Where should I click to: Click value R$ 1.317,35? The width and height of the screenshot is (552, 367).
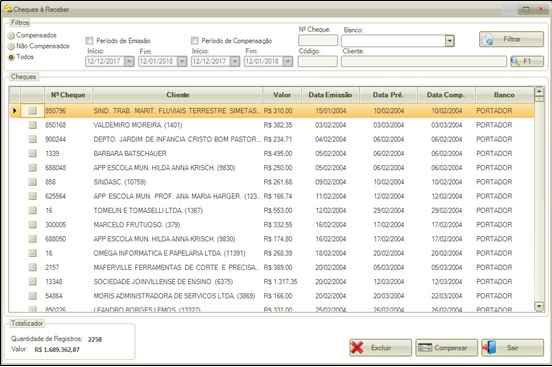pos(281,282)
